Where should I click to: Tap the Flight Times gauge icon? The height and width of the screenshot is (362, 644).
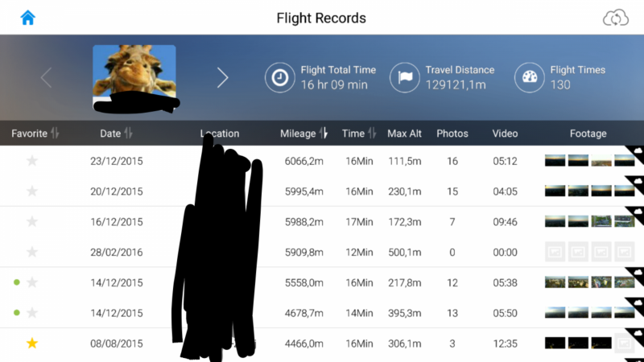[529, 77]
